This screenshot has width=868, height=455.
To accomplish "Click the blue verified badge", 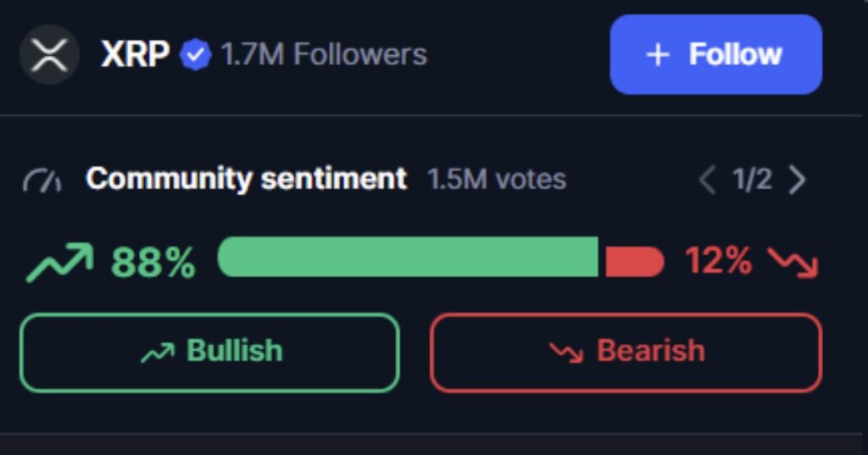I will click(197, 56).
